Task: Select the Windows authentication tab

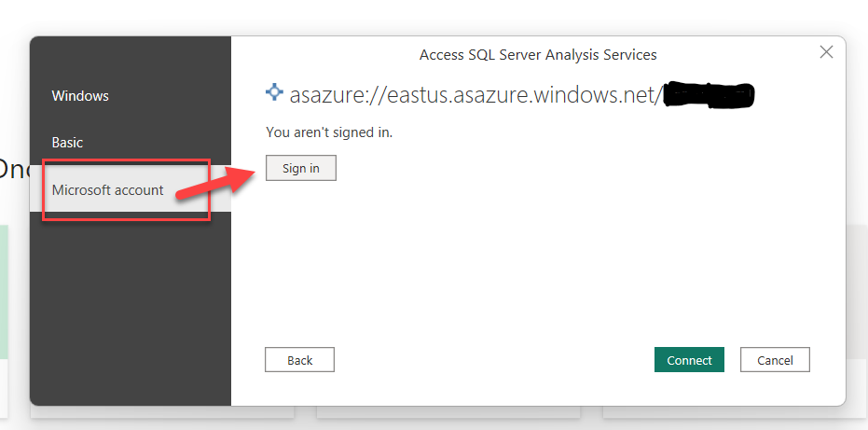Action: [80, 96]
